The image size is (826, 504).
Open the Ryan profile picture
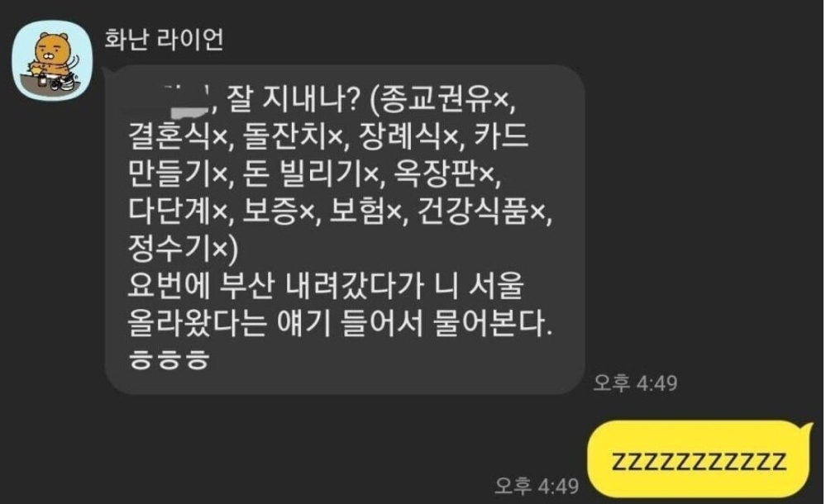click(52, 60)
